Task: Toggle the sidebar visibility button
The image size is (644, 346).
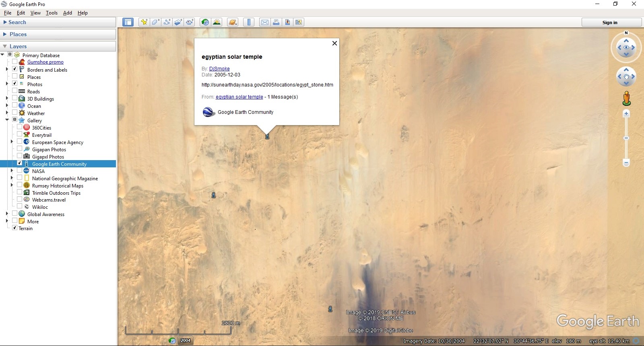Action: (128, 22)
